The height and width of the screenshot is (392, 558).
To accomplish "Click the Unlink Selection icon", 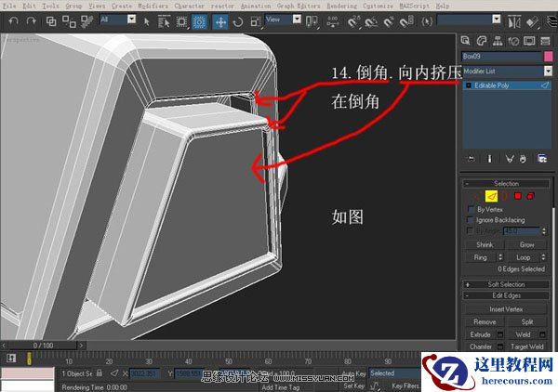I will click(x=69, y=21).
